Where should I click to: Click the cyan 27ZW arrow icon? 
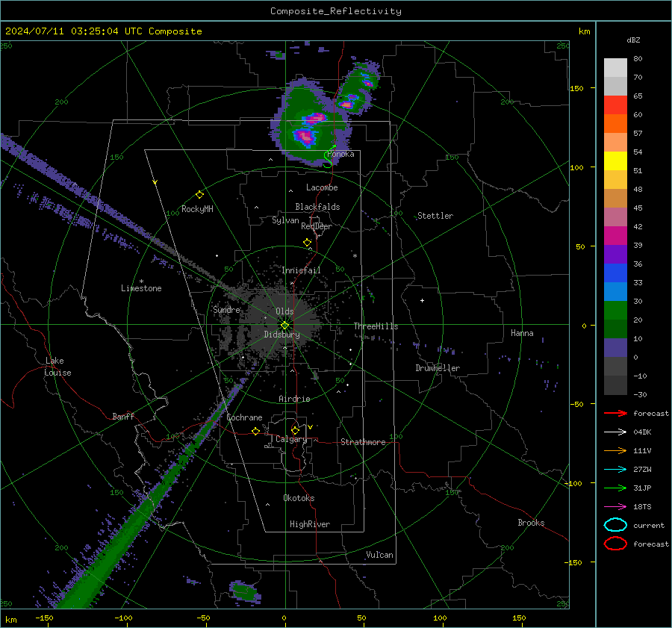click(x=615, y=470)
